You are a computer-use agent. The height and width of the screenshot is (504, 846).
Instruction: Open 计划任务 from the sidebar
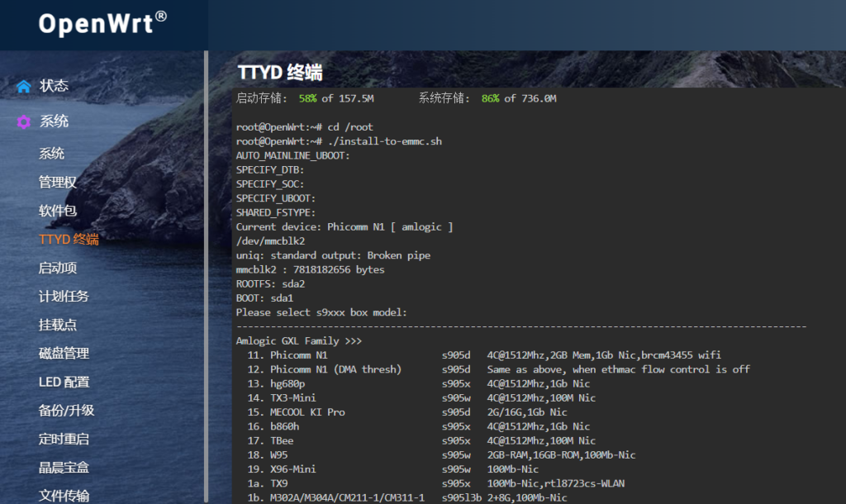(59, 296)
